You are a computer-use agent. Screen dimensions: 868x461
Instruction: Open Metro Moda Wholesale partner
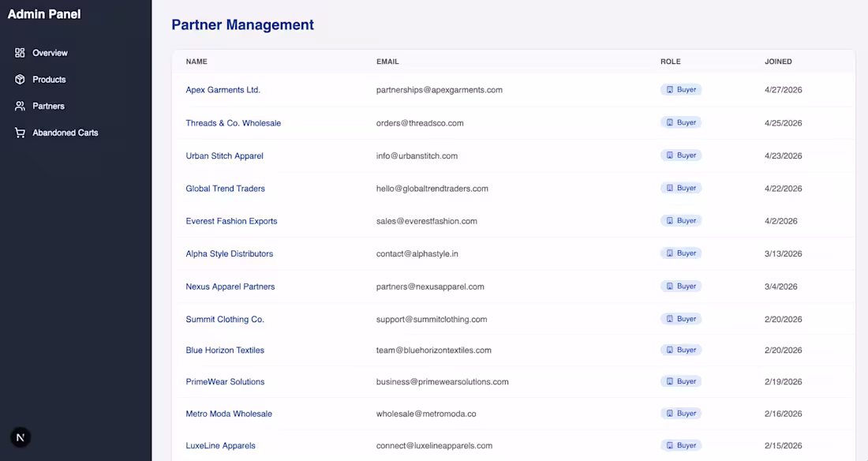[x=229, y=414]
